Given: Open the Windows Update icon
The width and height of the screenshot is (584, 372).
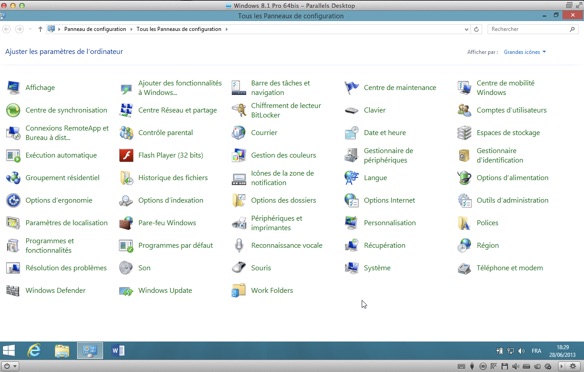Looking at the screenshot, I should pos(126,290).
